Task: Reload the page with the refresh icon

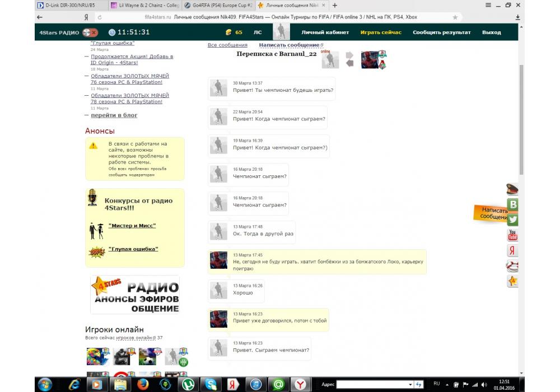Action: pos(100,17)
